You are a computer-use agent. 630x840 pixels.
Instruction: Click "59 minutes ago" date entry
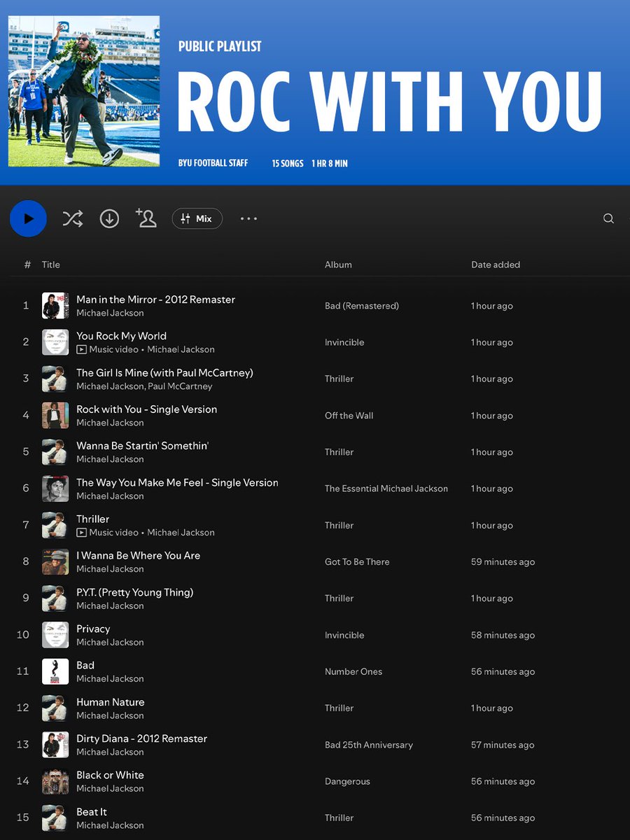503,562
